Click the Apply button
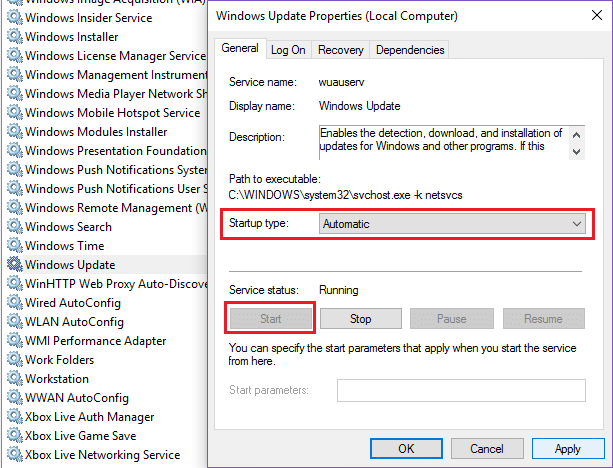Image resolution: width=613 pixels, height=468 pixels. click(x=568, y=448)
